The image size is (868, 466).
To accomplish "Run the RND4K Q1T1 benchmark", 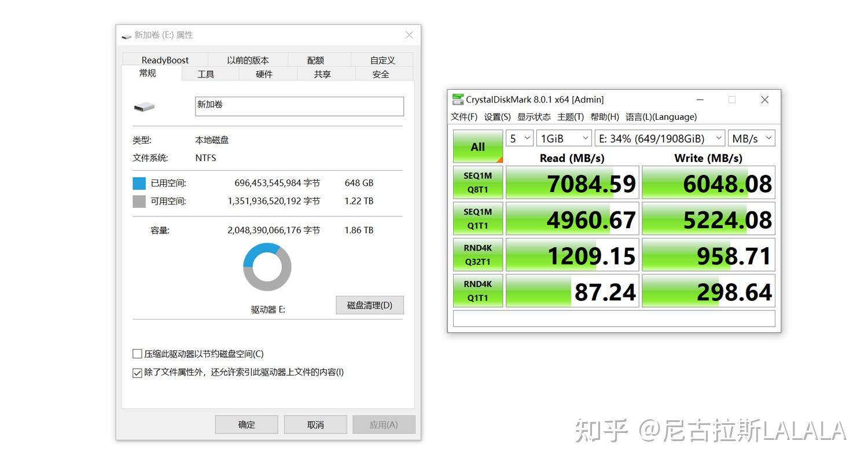I will tap(477, 291).
